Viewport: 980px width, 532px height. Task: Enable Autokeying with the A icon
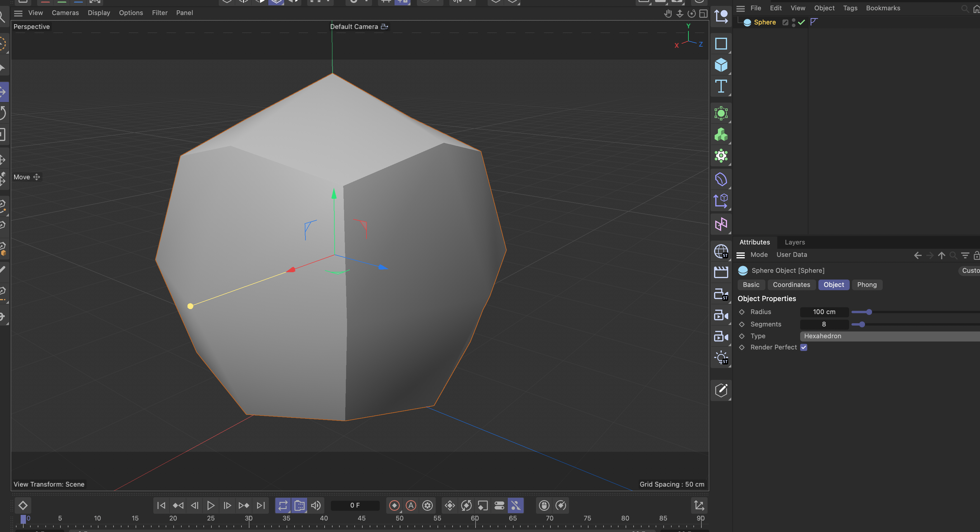click(411, 505)
